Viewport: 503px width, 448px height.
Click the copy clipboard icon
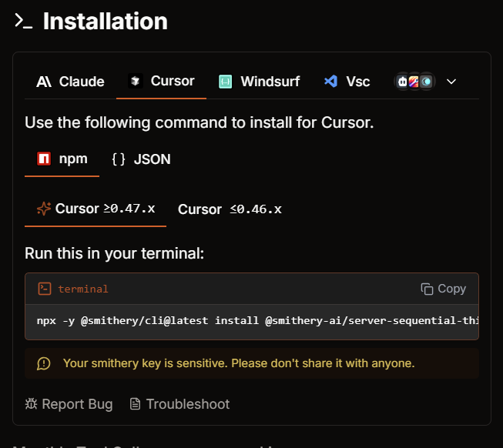click(427, 289)
